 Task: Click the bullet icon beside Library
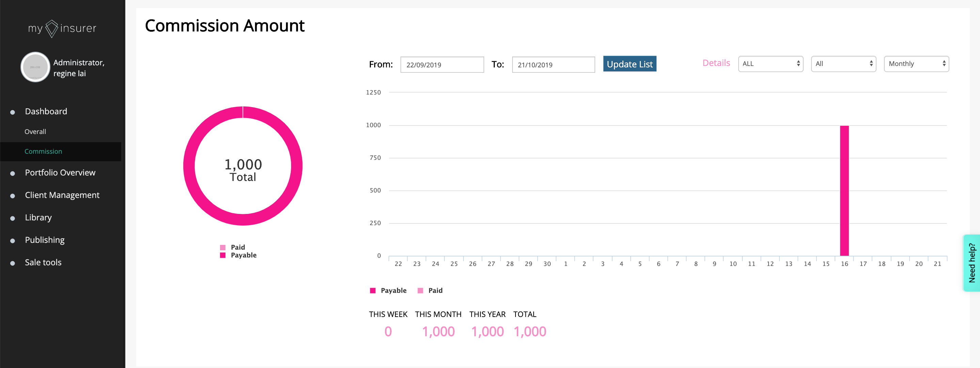click(13, 218)
